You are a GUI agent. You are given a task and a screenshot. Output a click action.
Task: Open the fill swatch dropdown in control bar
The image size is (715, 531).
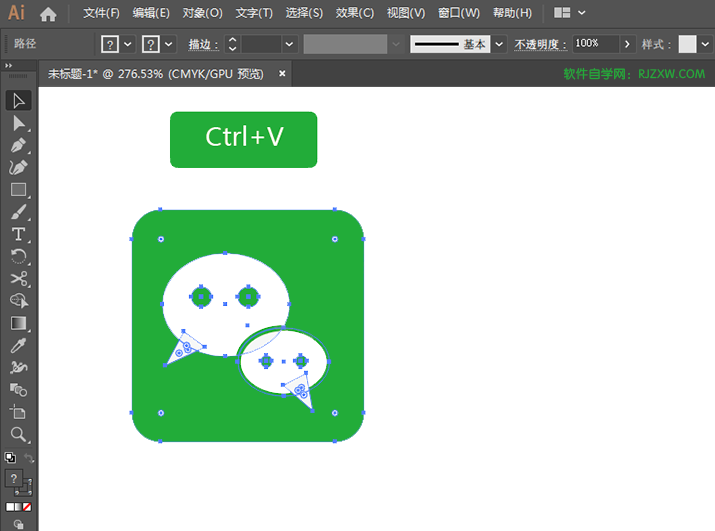(128, 44)
